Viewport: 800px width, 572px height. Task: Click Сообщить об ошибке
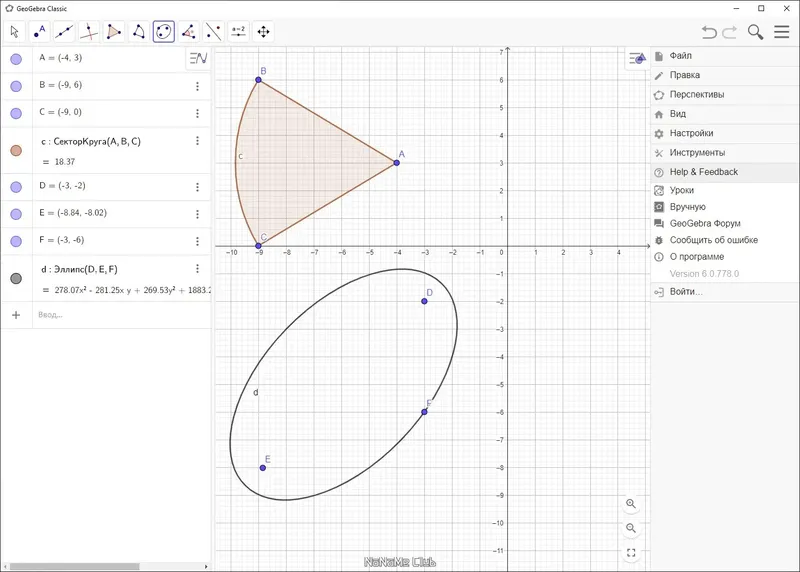point(725,240)
